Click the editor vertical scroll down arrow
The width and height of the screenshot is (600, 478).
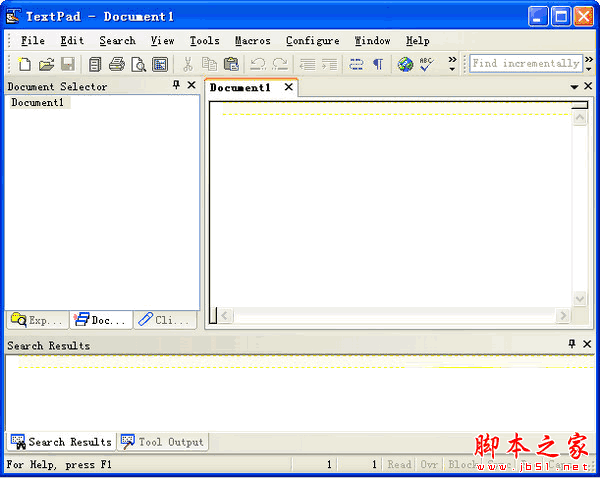click(580, 299)
